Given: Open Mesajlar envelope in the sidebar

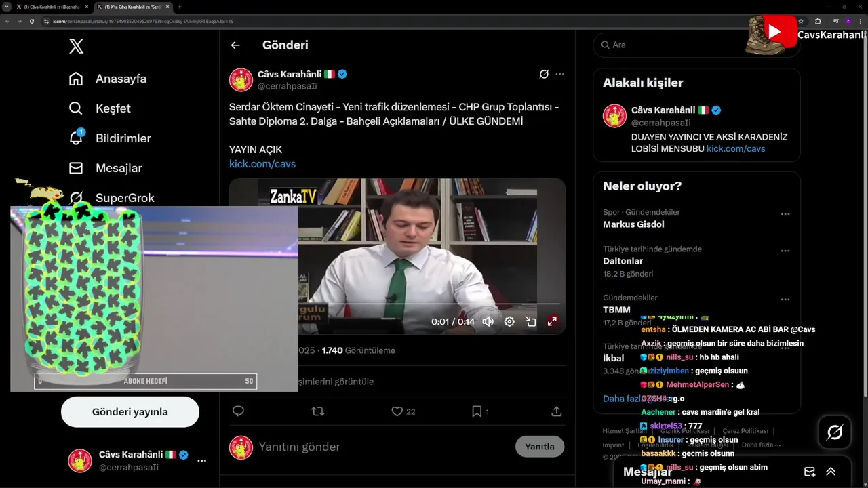Looking at the screenshot, I should (105, 168).
